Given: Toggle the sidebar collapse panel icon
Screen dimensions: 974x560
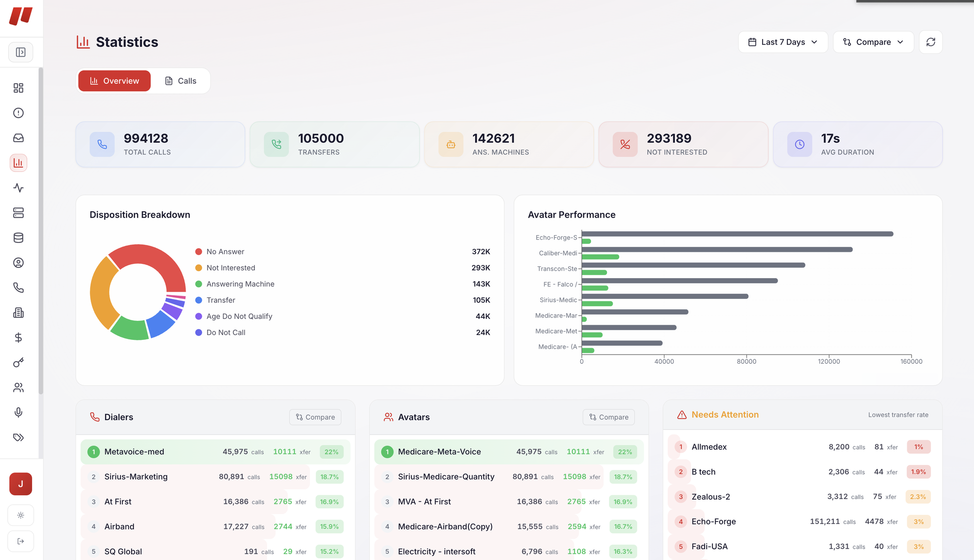Looking at the screenshot, I should 20,52.
